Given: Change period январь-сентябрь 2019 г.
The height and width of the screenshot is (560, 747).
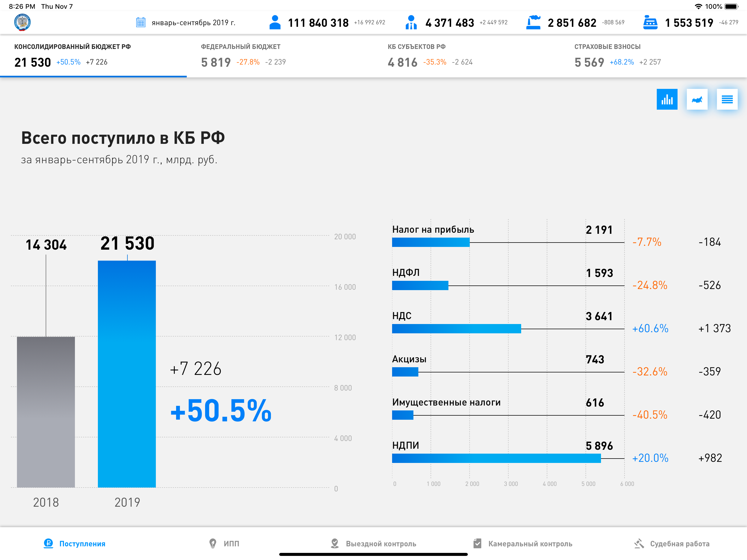Looking at the screenshot, I should pos(194,23).
